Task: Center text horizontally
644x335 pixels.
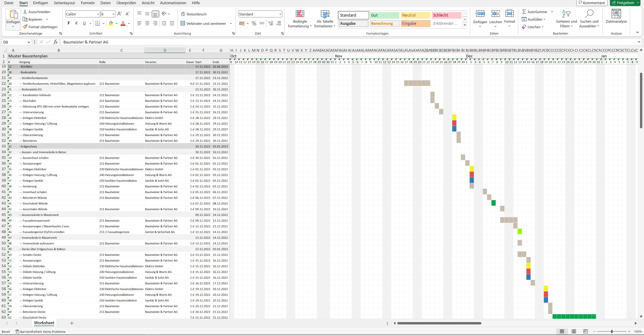Action: pyautogui.click(x=147, y=23)
